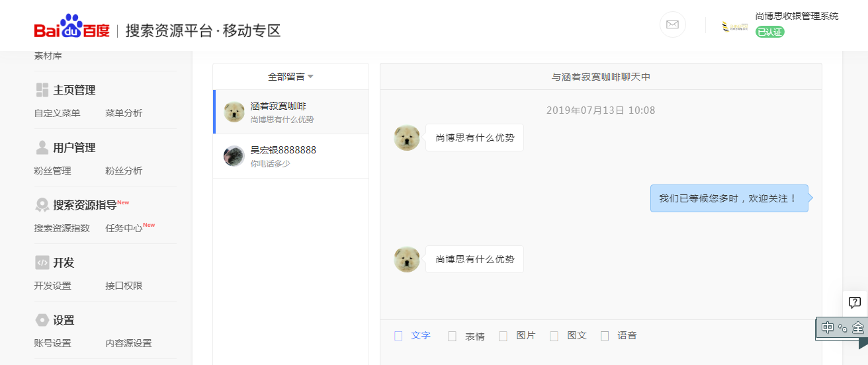The height and width of the screenshot is (365, 868).
Task: Open 搜索资源指数 in sidebar
Action: tap(62, 228)
